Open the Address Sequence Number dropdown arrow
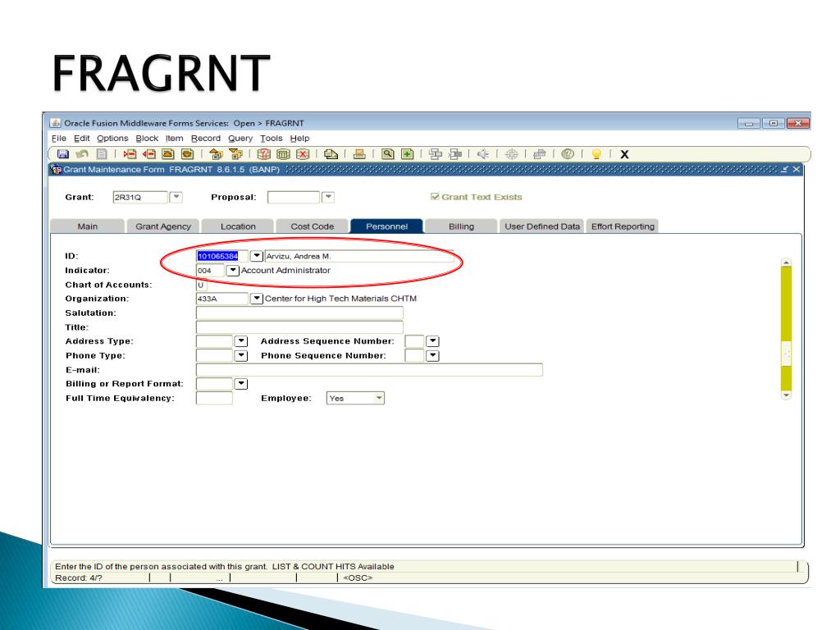Image resolution: width=840 pixels, height=630 pixels. pyautogui.click(x=433, y=341)
